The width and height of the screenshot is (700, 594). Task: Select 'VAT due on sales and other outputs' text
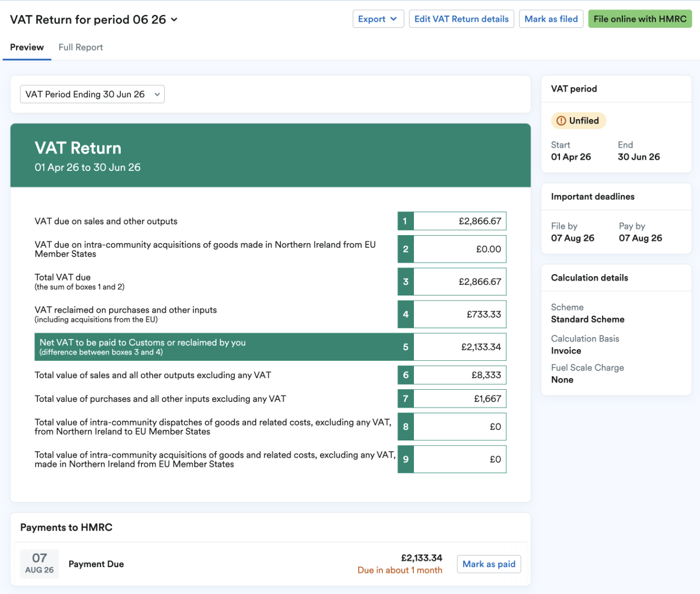point(106,221)
